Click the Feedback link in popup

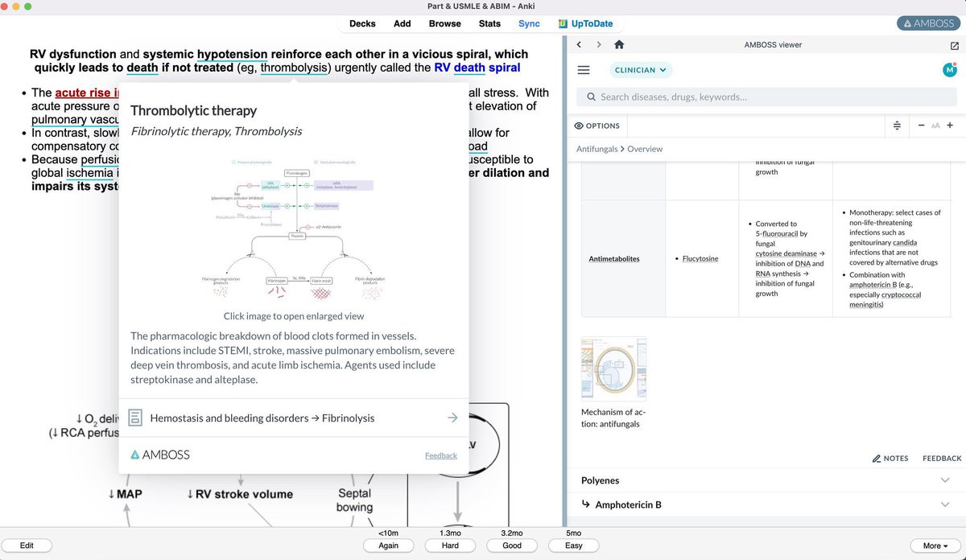[441, 455]
